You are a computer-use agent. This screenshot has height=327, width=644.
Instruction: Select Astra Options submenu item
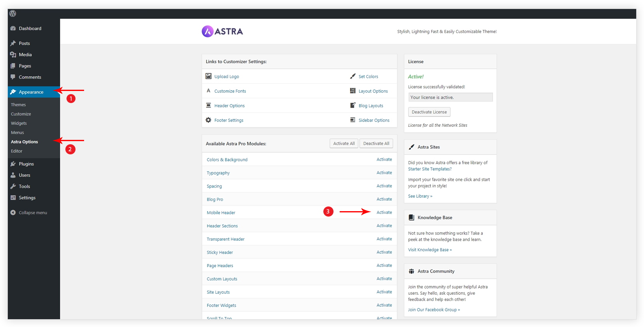coord(25,142)
